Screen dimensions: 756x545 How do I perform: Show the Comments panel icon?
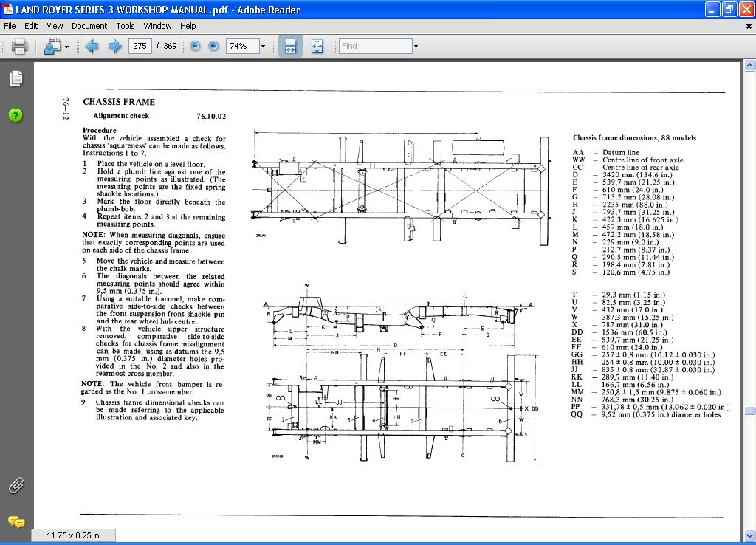pyautogui.click(x=16, y=521)
